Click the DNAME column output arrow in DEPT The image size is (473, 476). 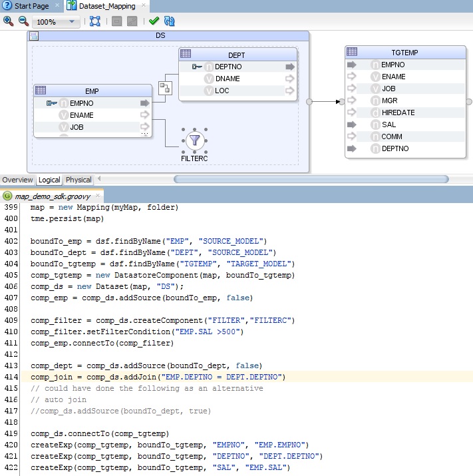click(289, 79)
